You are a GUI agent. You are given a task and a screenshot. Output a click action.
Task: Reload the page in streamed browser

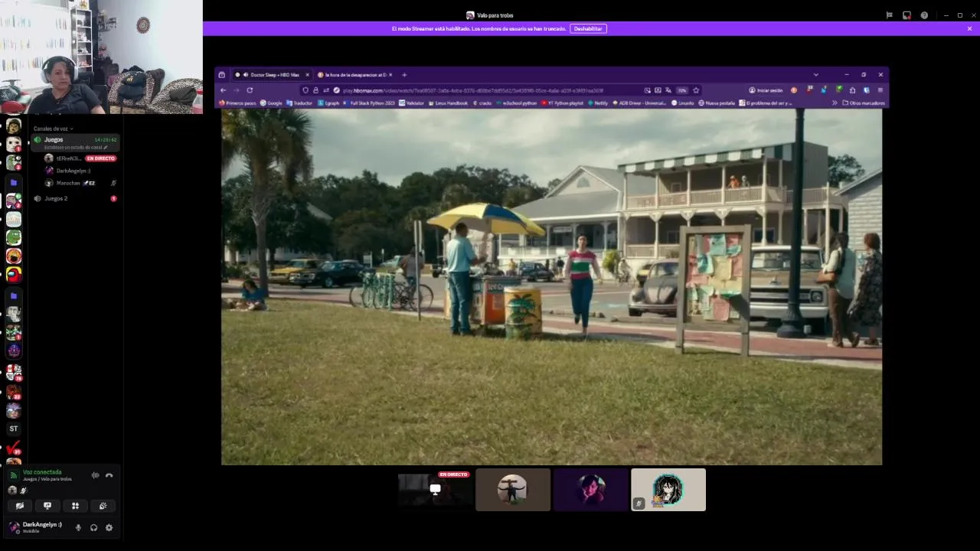[250, 90]
